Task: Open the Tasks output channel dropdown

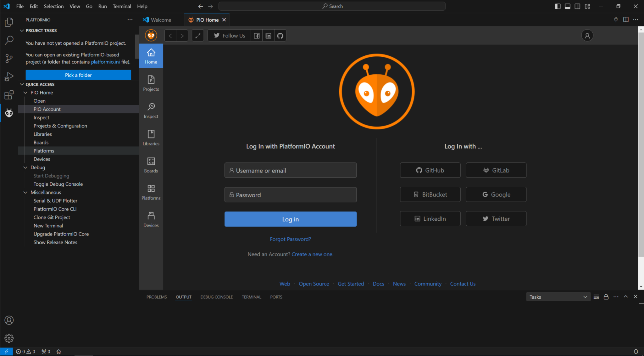Action: pyautogui.click(x=558, y=297)
